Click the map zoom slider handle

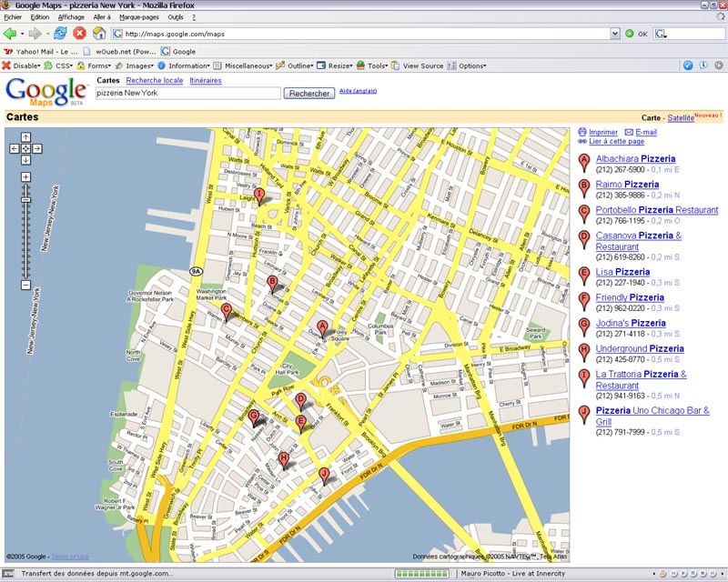[x=26, y=200]
